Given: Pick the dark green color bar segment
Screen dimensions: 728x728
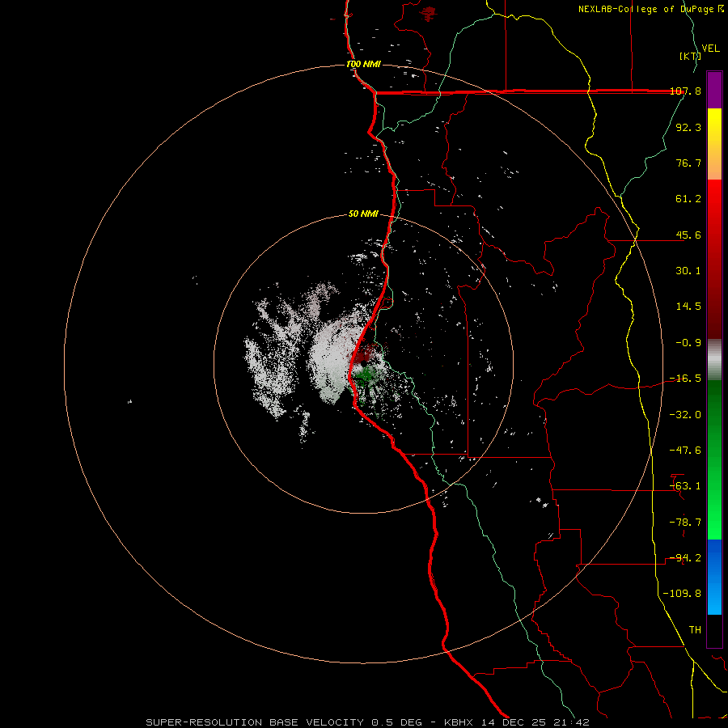Looking at the screenshot, I should (x=714, y=418).
